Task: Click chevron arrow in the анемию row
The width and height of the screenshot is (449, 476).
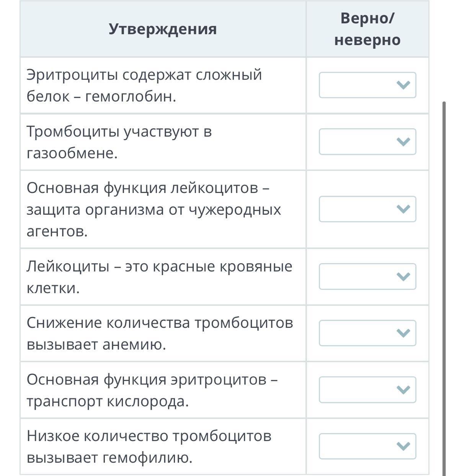Action: coord(403,333)
